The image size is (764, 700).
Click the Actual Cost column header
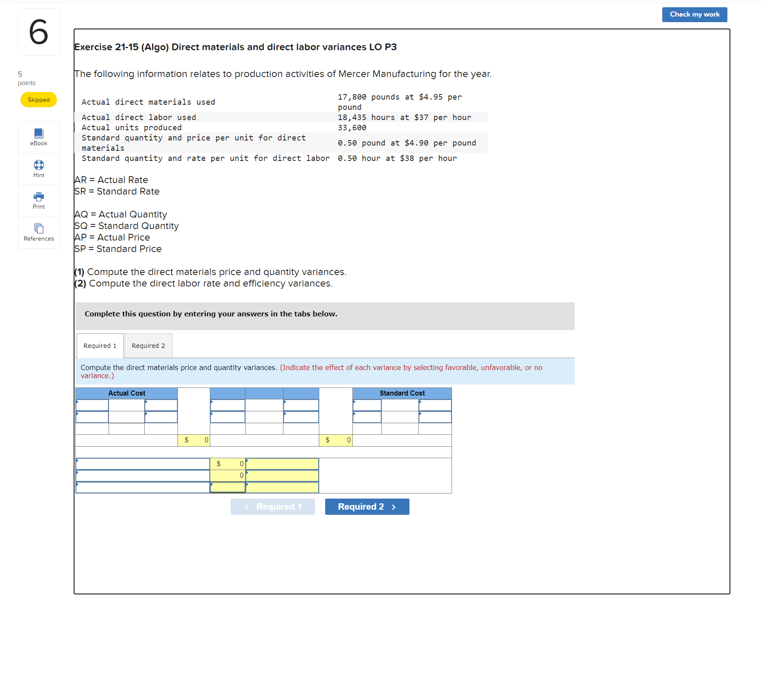point(126,393)
